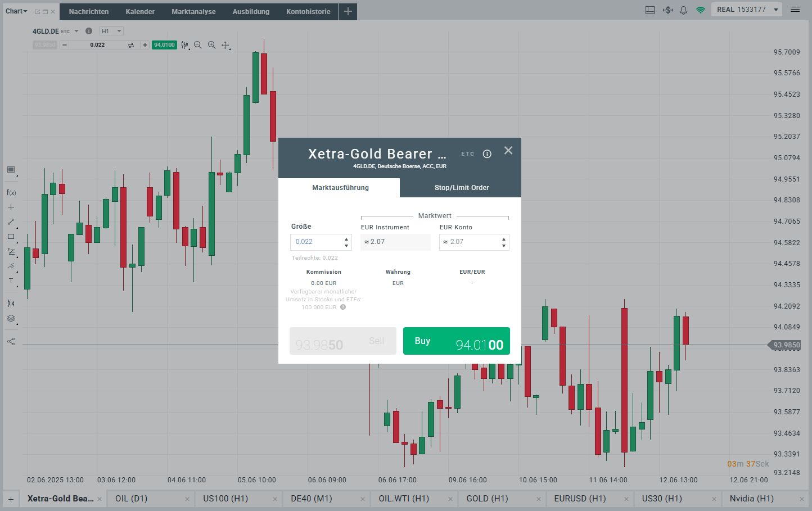812x511 pixels.
Task: Open the chart sharing options
Action: click(x=11, y=340)
